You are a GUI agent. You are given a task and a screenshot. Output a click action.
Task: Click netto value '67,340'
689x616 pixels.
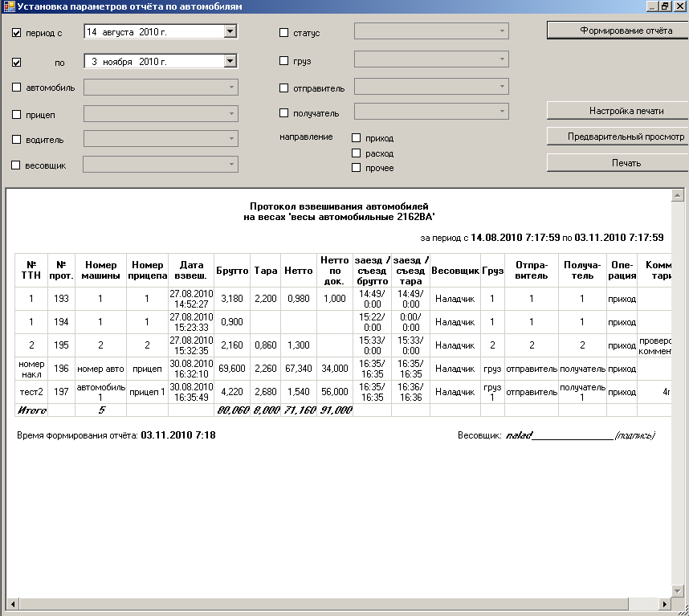(x=299, y=369)
